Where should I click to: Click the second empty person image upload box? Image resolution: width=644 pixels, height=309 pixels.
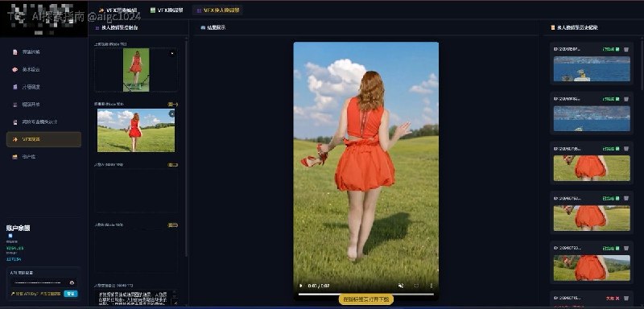tap(136, 251)
